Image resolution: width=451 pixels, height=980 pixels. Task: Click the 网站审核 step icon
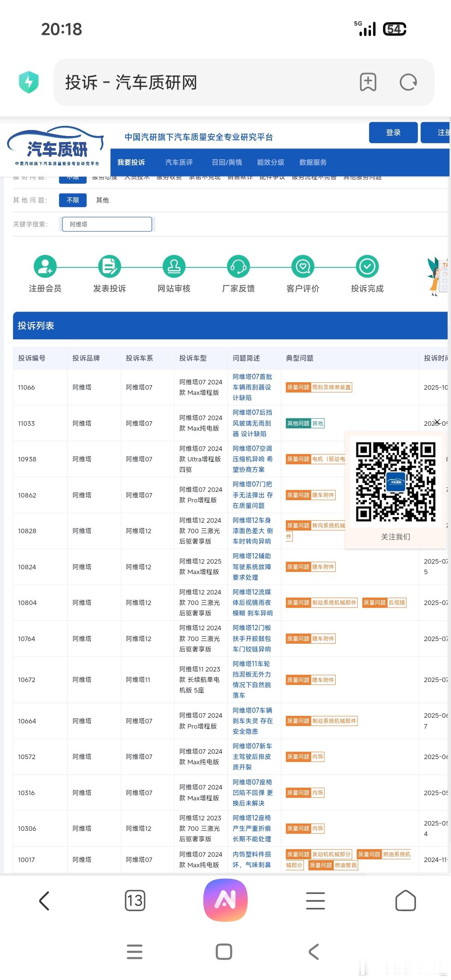(174, 266)
